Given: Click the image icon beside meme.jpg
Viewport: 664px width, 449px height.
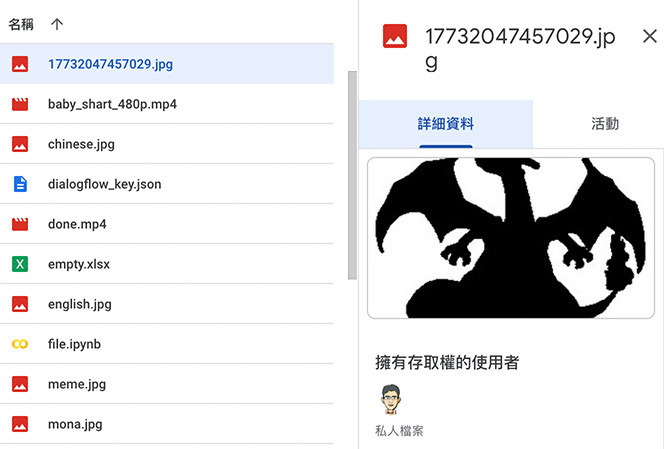Looking at the screenshot, I should [20, 384].
